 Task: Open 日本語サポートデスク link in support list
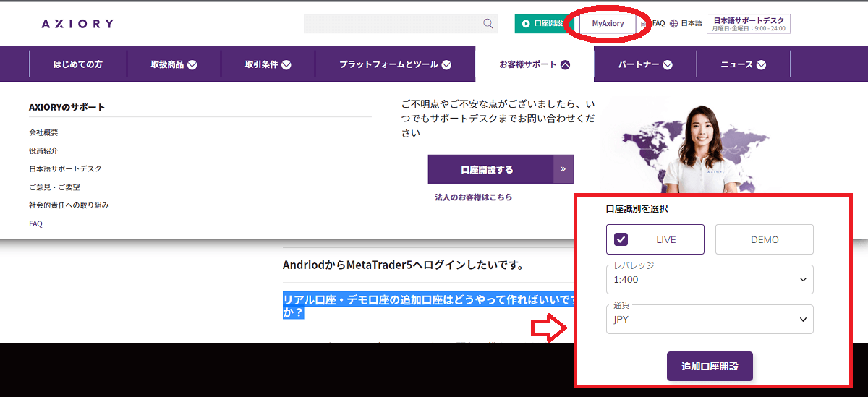point(65,168)
